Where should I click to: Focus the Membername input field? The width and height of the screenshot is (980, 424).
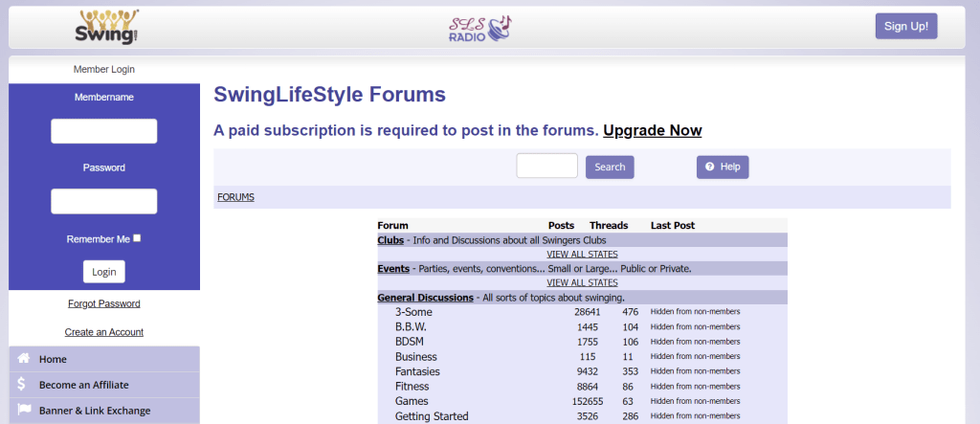point(103,131)
